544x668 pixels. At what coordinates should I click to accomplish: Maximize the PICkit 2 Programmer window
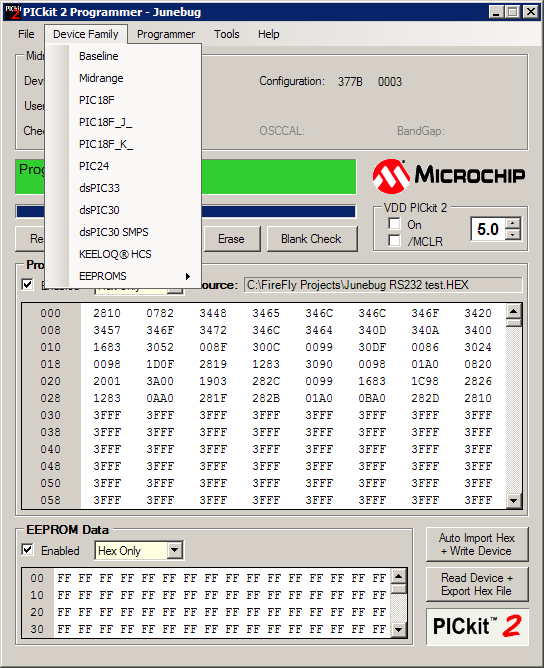pyautogui.click(x=512, y=12)
